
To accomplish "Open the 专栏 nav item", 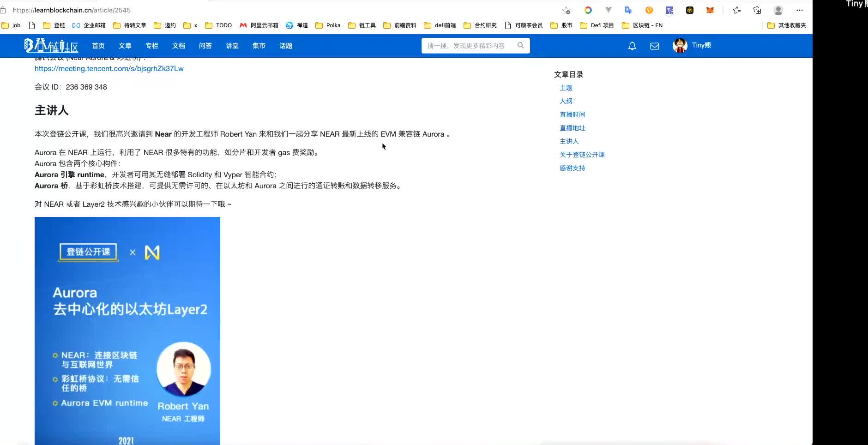I will click(x=152, y=46).
